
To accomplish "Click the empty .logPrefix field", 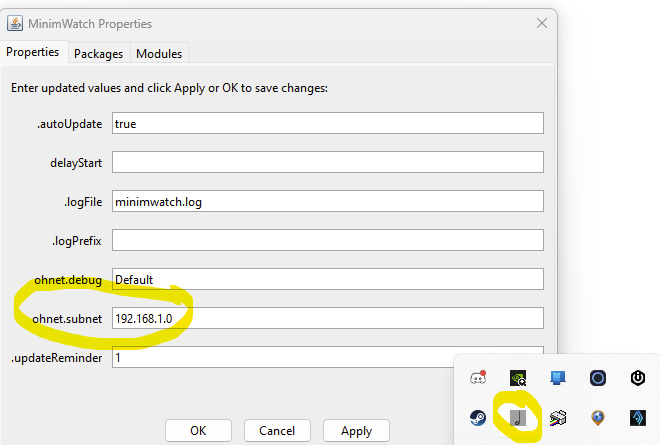I will tap(327, 240).
